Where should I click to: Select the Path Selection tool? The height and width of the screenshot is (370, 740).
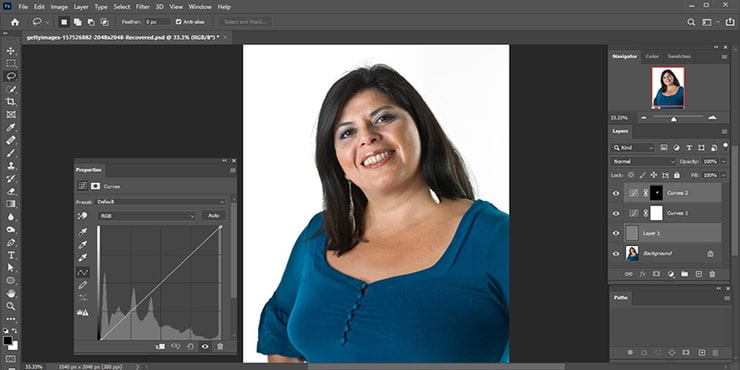click(11, 268)
